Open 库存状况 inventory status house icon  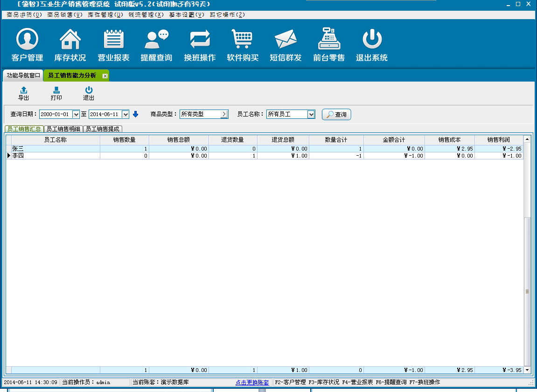[x=70, y=40]
